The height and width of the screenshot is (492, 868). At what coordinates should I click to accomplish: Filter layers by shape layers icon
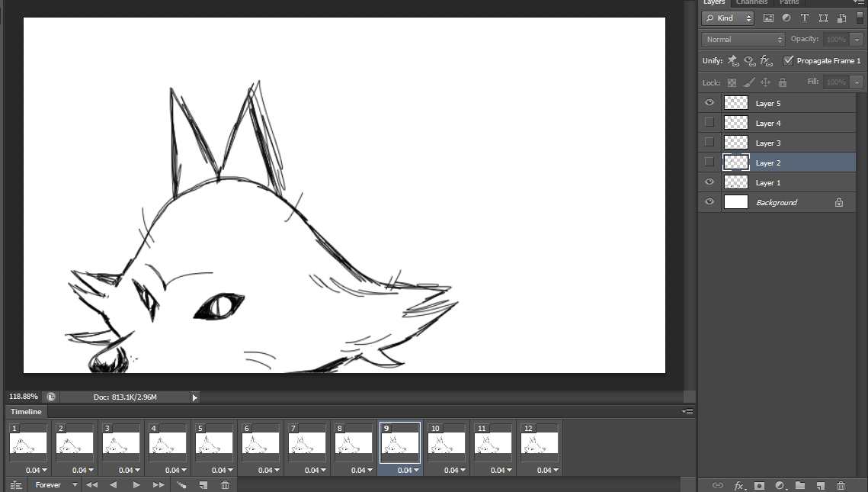823,18
